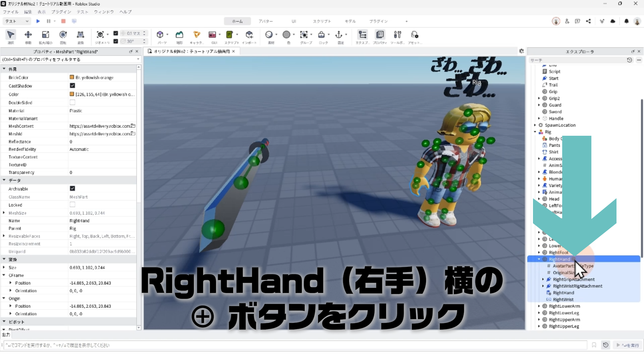Open the Terrain editor tool
The width and height of the screenshot is (644, 362).
coord(179,35)
